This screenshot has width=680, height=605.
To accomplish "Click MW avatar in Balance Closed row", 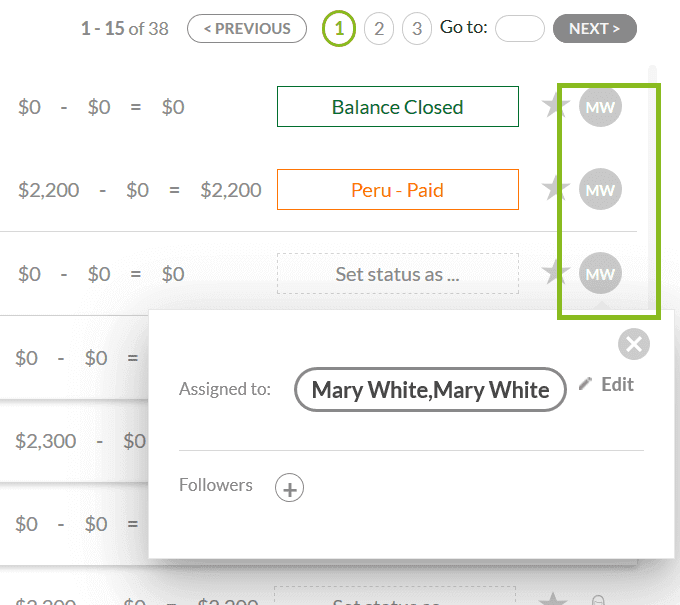I will pos(600,106).
